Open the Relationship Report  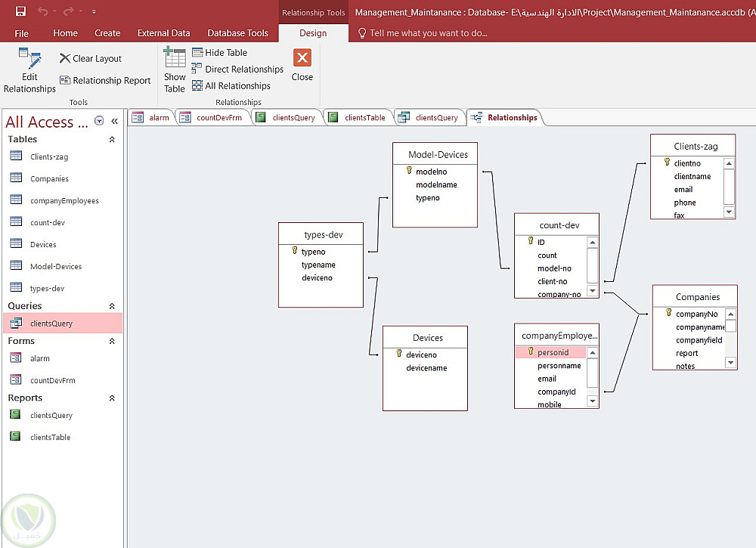click(105, 80)
